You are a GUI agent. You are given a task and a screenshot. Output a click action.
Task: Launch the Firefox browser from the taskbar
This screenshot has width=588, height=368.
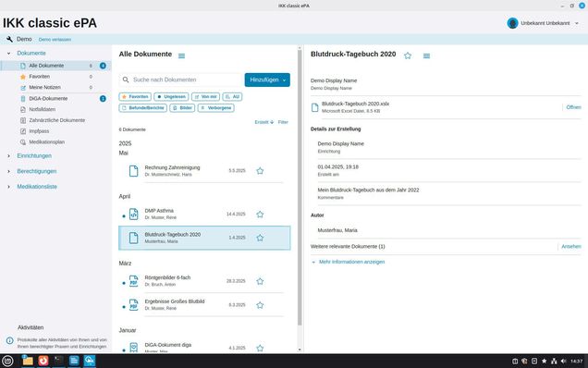tap(43, 361)
